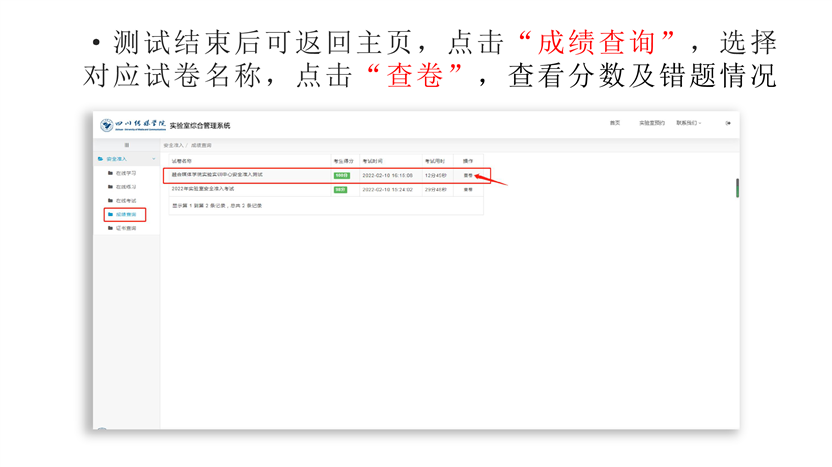This screenshot has width=832, height=467.
Task: Click the folder icon beside 在线练习
Action: coord(111,187)
